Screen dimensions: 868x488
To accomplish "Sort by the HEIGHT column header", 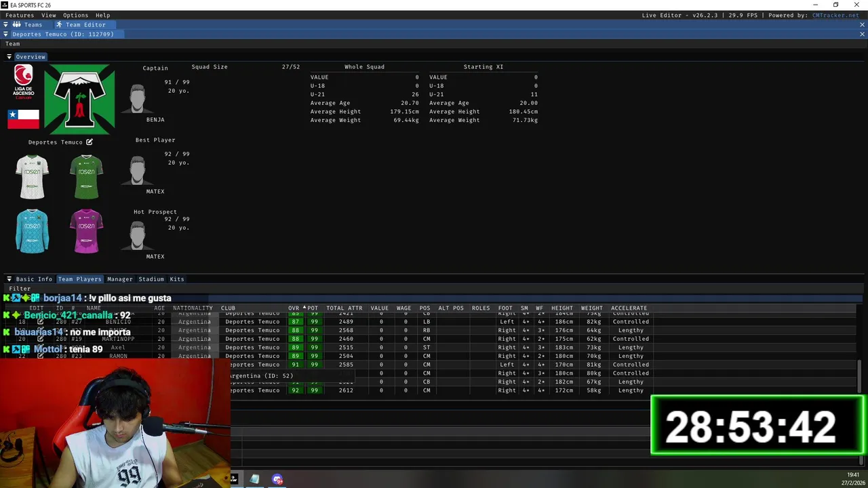I will click(562, 308).
